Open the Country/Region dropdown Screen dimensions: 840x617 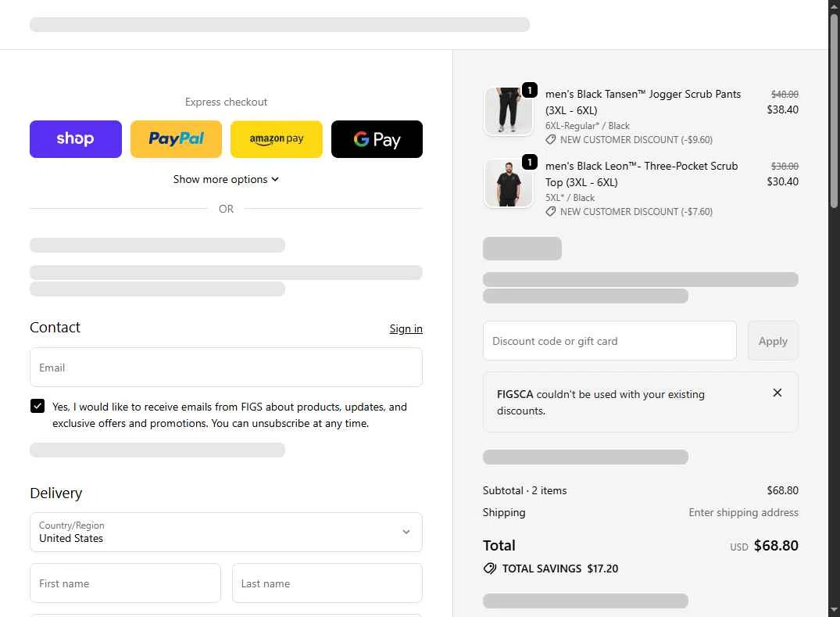(x=226, y=532)
